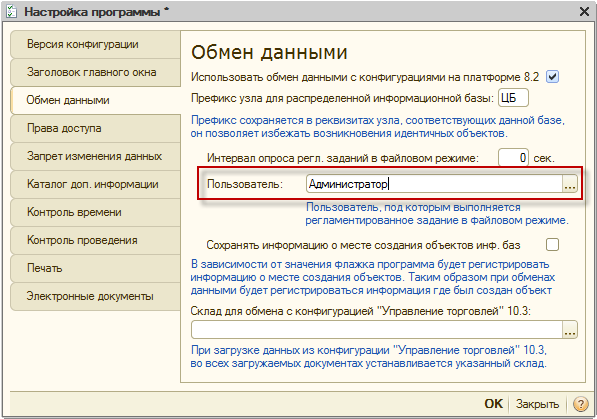The width and height of the screenshot is (597, 419).
Task: Toggle data exchange with platform 8.2 checkbox
Action: tap(552, 77)
